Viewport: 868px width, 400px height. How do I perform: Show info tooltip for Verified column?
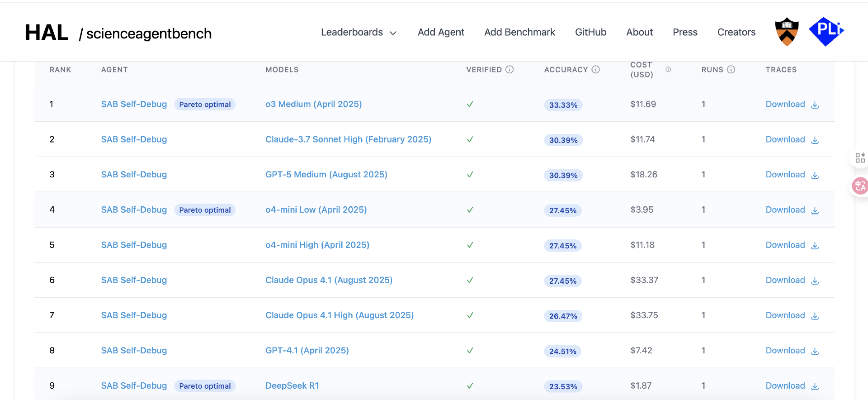coord(509,69)
